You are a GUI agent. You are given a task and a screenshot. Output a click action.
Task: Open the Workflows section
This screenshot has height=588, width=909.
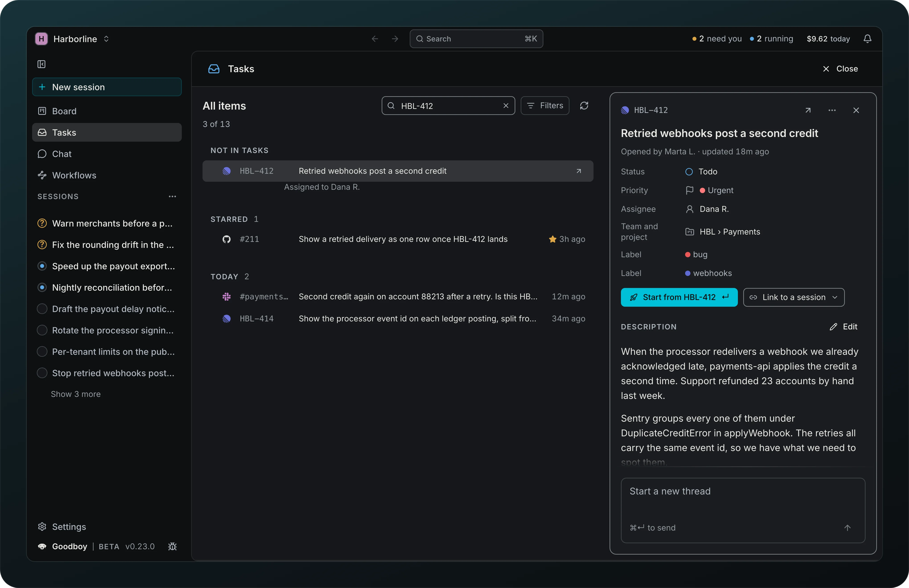coord(107,175)
